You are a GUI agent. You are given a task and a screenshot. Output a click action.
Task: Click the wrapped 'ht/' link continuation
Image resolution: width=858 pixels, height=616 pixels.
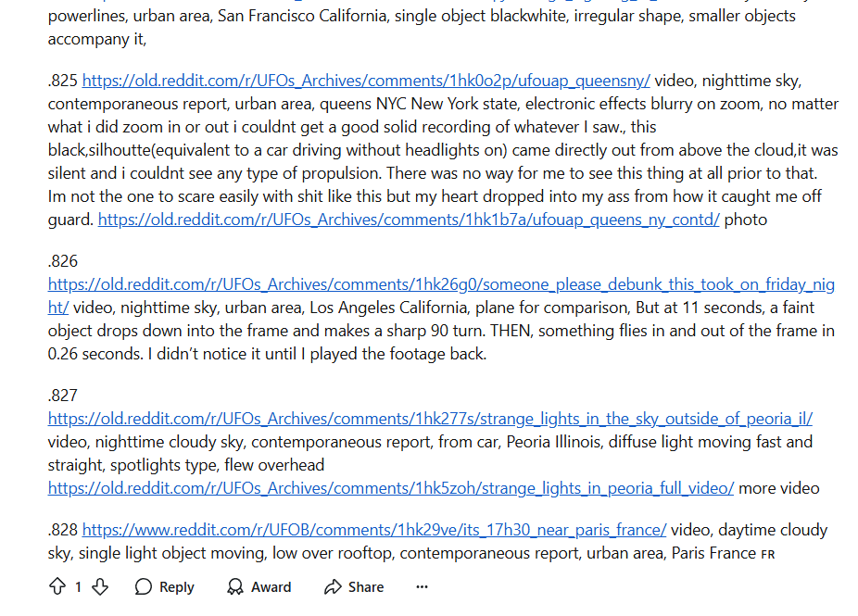pos(58,308)
